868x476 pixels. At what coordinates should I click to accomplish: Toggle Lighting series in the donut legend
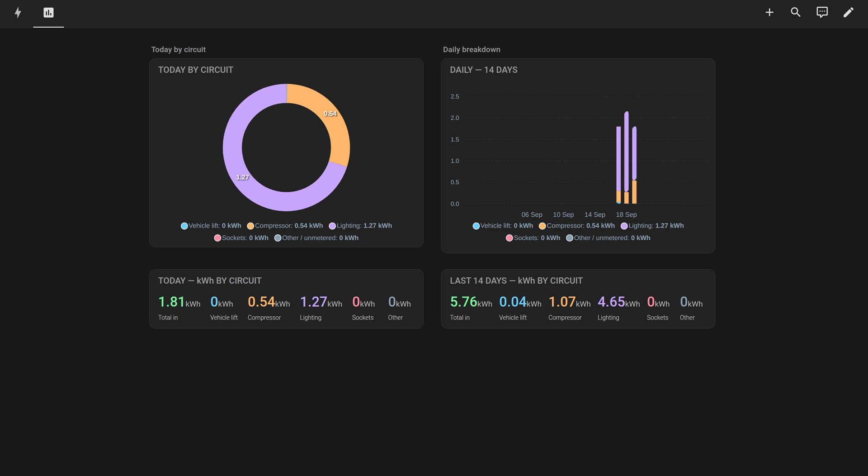coord(360,226)
